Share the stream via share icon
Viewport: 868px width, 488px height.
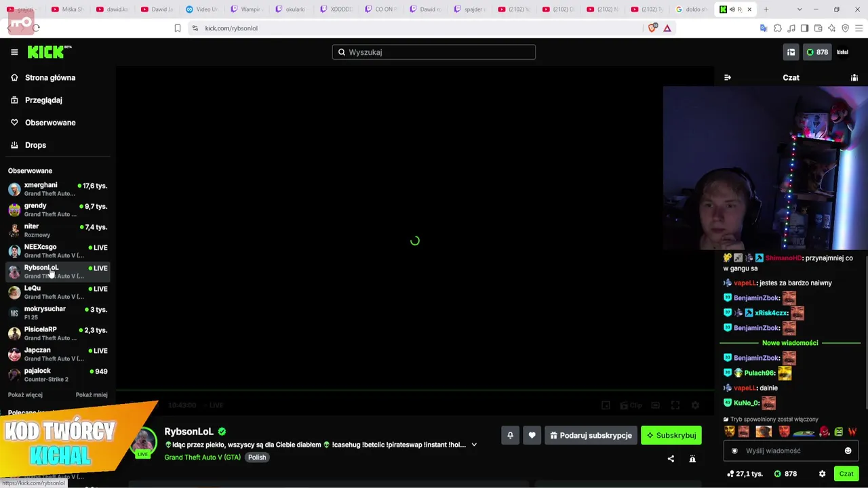[671, 459]
